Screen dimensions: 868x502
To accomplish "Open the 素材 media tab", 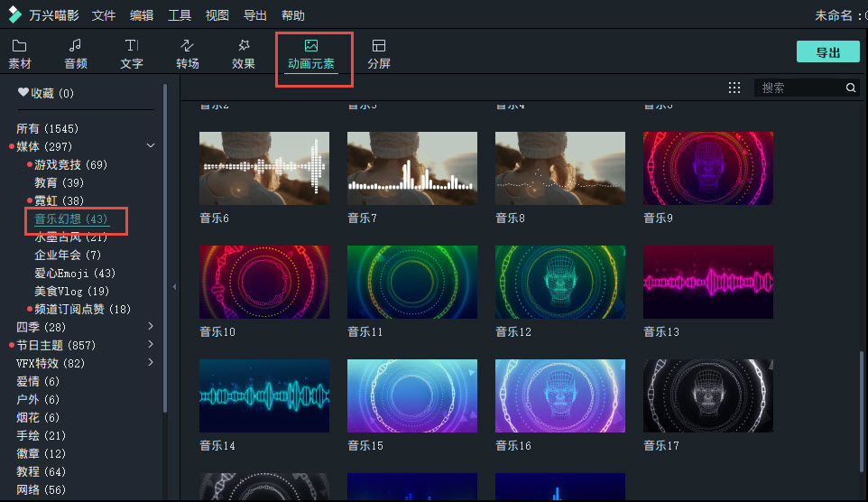I will [x=19, y=54].
